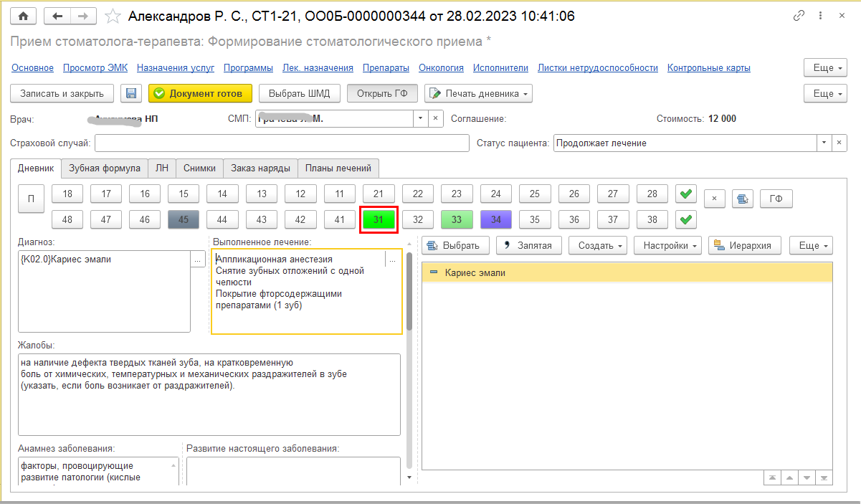This screenshot has width=861, height=504.
Task: Toggle tooth 34 purple button
Action: [x=496, y=219]
